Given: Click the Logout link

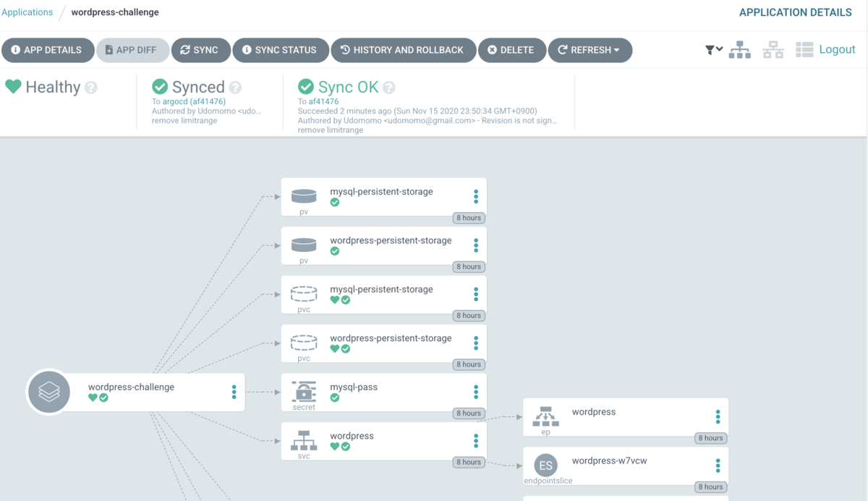Looking at the screenshot, I should (x=837, y=49).
